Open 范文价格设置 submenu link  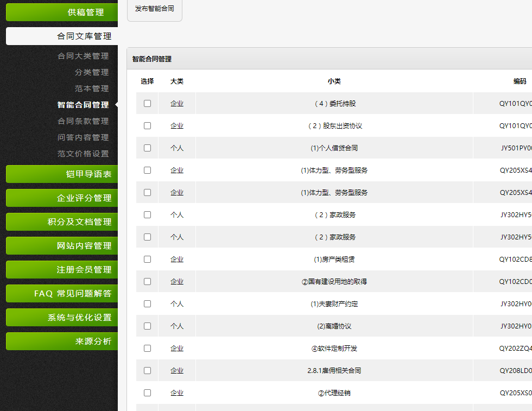83,154
